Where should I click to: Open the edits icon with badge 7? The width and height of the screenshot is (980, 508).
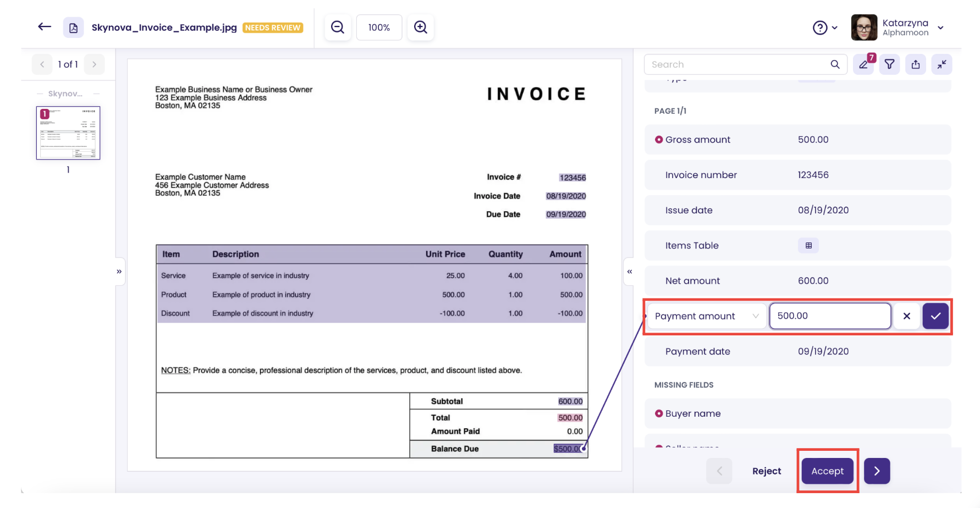pyautogui.click(x=863, y=64)
